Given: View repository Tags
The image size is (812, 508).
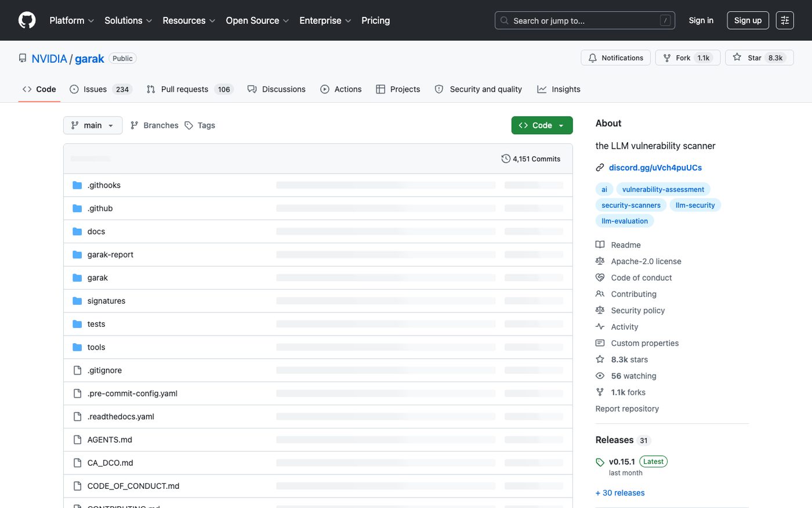Looking at the screenshot, I should [x=200, y=125].
